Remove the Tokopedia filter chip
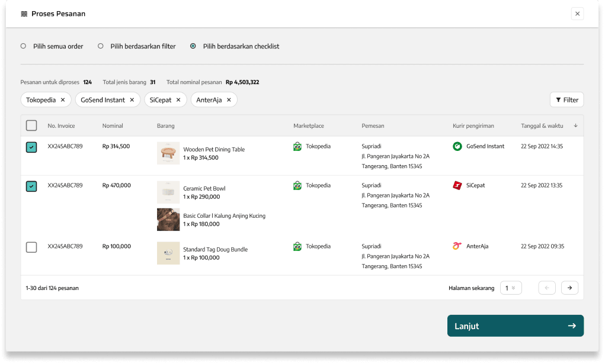Screen dimensions: 605x364 pos(62,100)
